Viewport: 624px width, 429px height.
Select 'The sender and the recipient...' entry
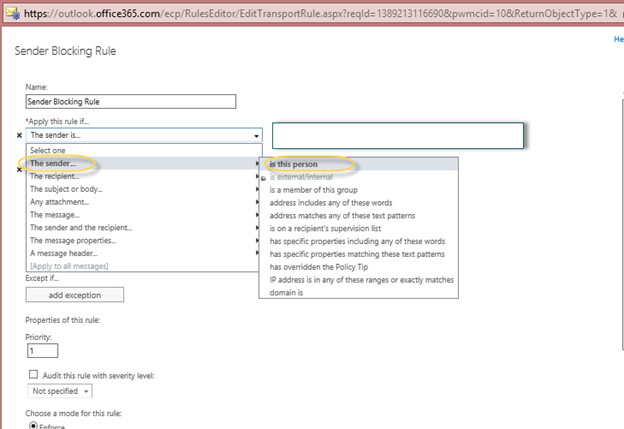coord(142,228)
